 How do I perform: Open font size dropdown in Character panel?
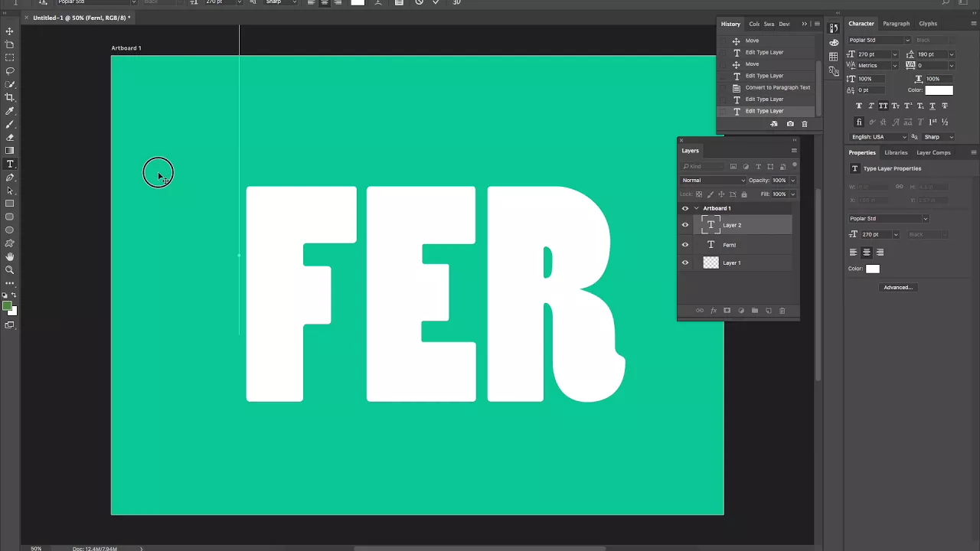click(894, 54)
